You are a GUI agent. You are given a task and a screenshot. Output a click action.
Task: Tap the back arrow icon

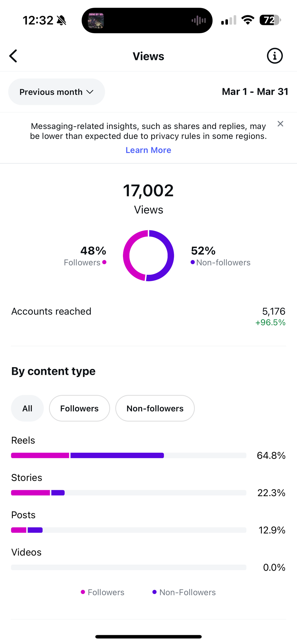coord(13,56)
